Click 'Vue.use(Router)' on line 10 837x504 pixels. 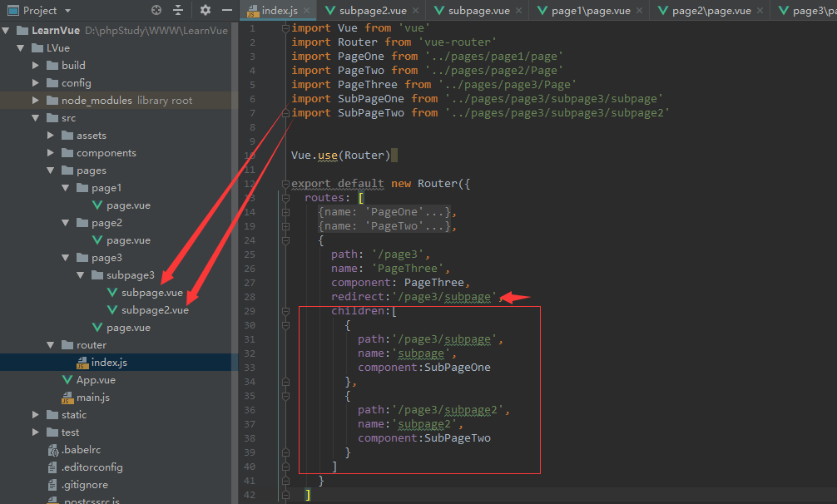340,156
